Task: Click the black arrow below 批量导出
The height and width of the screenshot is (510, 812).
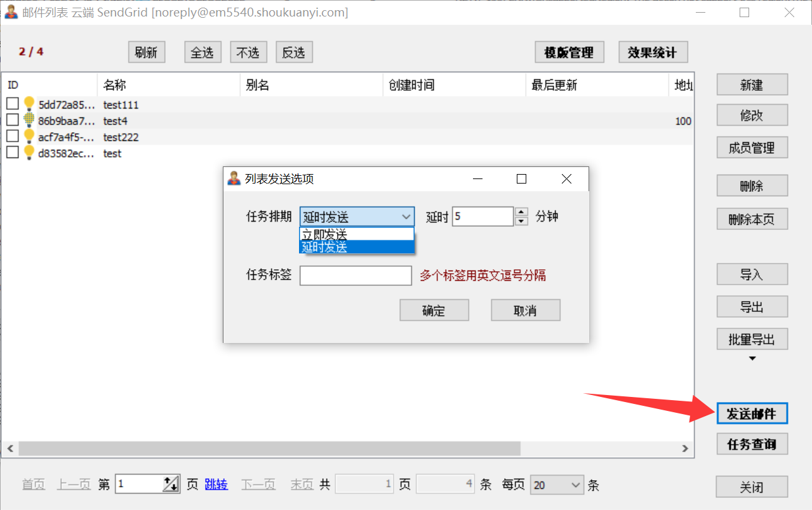Action: (x=752, y=359)
